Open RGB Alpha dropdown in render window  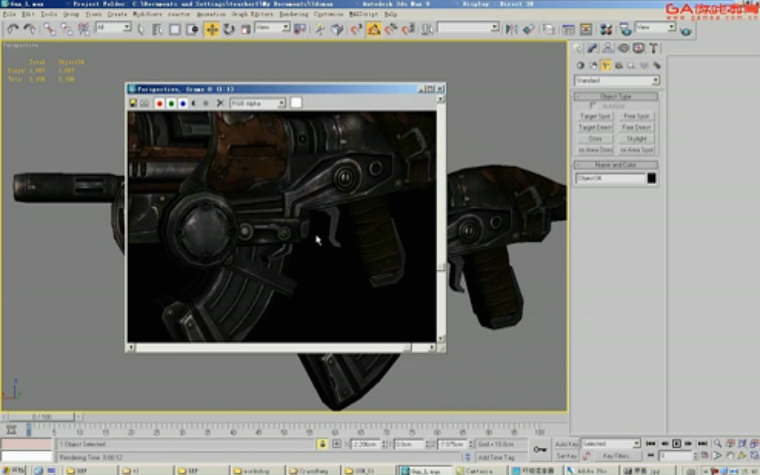[258, 103]
